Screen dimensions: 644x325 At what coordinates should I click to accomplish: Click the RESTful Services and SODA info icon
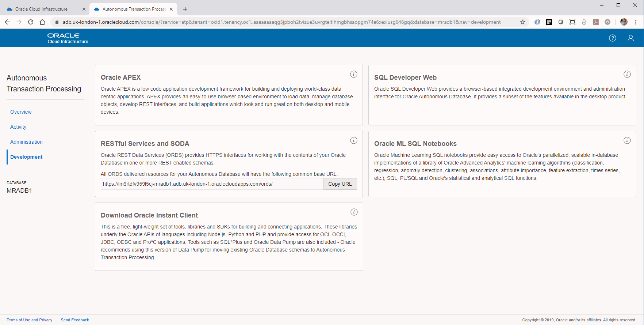354,140
